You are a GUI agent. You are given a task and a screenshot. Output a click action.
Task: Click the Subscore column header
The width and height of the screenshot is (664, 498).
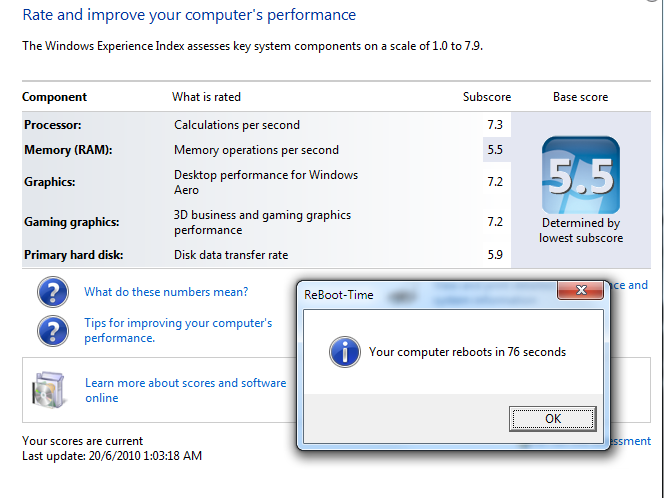tap(486, 97)
